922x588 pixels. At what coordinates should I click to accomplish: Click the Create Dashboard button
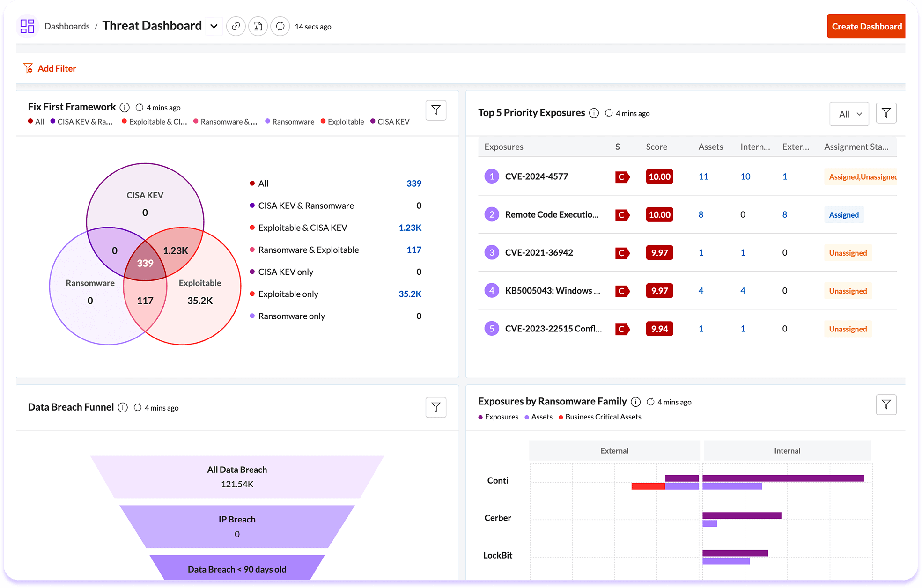[x=865, y=26]
